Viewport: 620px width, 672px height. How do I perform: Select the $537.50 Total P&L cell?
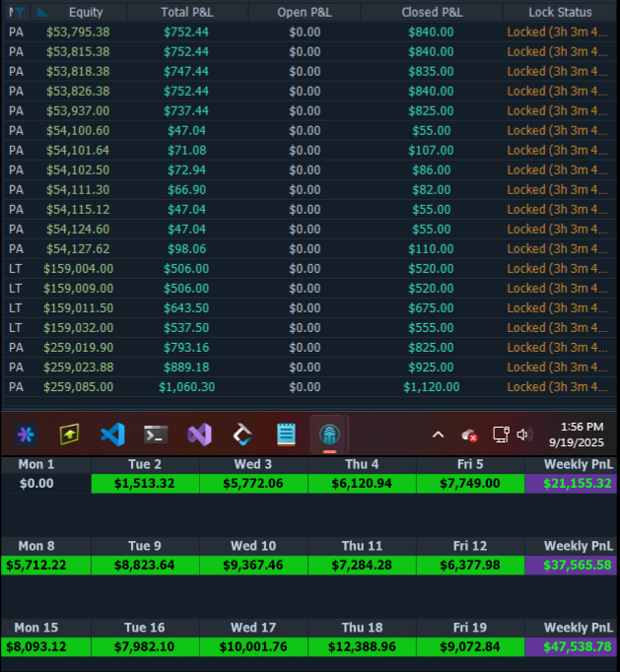click(186, 328)
